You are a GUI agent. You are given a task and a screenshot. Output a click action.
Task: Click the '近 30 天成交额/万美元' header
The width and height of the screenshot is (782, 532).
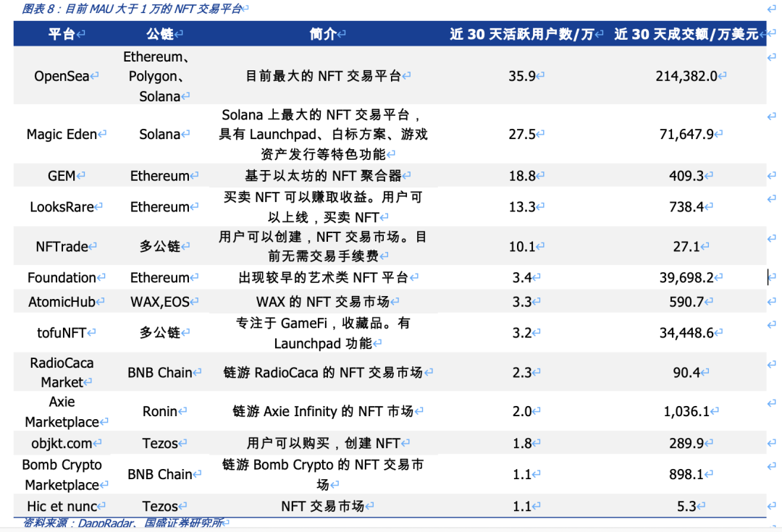tap(686, 34)
